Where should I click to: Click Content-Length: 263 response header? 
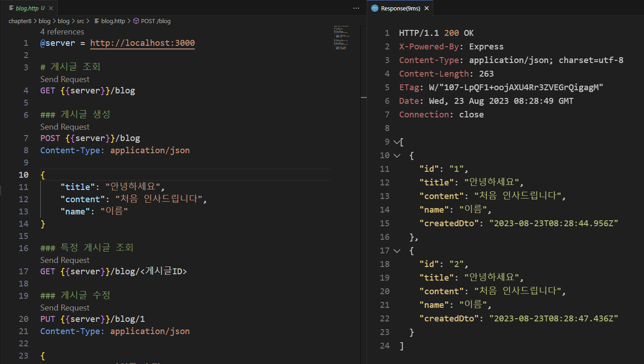click(x=446, y=74)
